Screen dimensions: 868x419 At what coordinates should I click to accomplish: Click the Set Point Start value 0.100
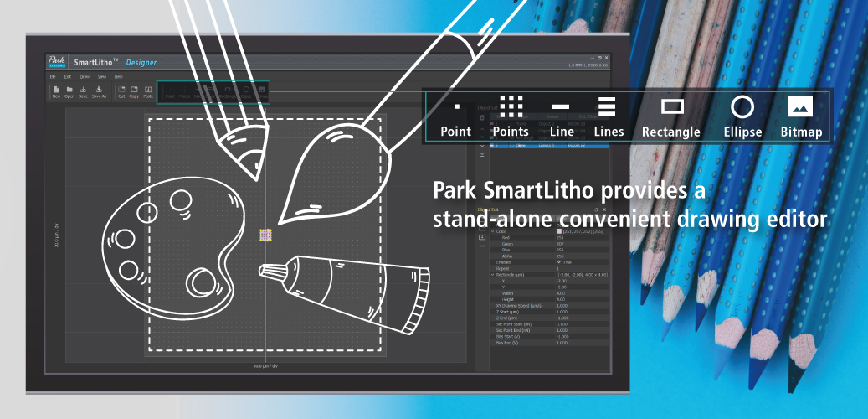562,324
